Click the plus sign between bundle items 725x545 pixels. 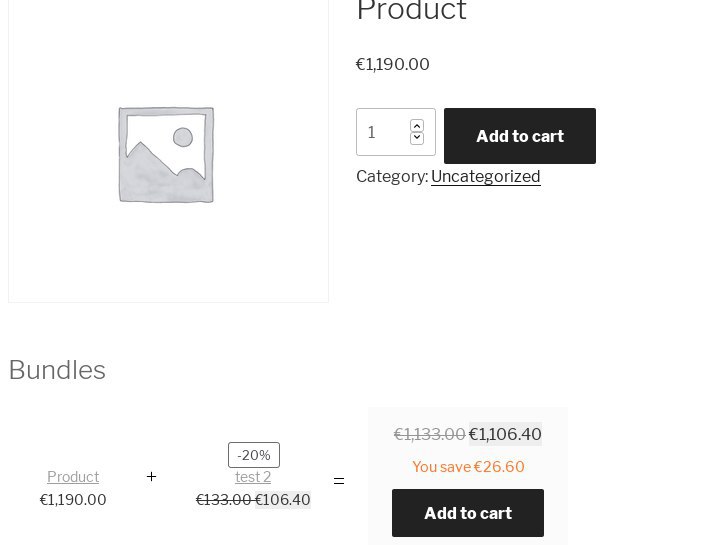(x=151, y=476)
